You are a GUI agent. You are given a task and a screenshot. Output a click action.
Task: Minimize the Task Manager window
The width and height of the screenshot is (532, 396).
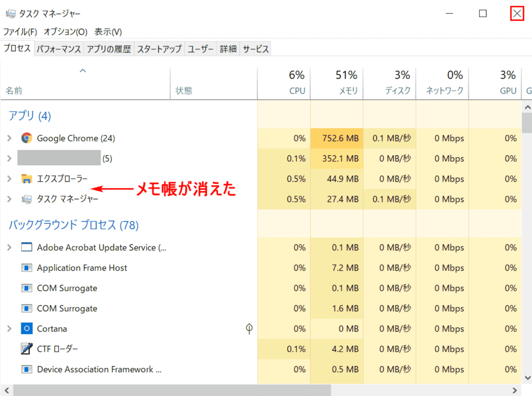[x=449, y=14]
